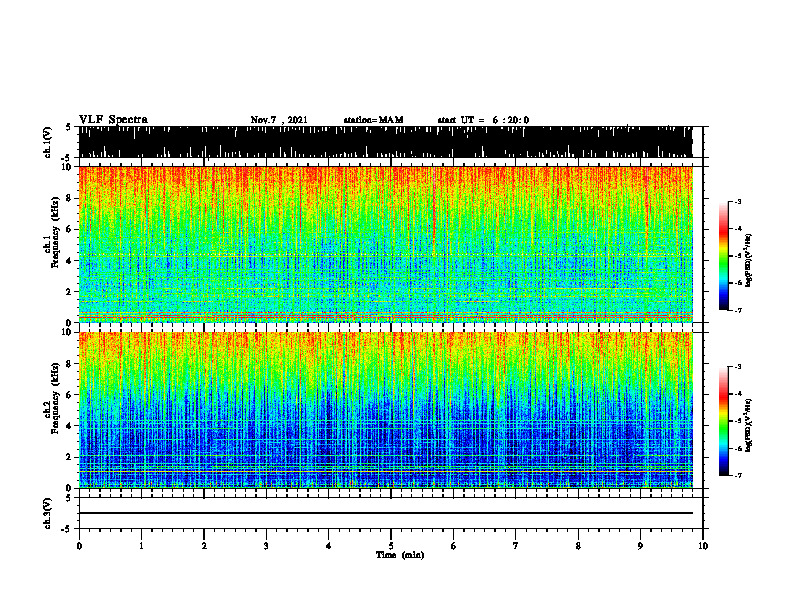Click time axis tick label "9"
Image resolution: width=792 pixels, height=612 pixels.
click(x=640, y=546)
